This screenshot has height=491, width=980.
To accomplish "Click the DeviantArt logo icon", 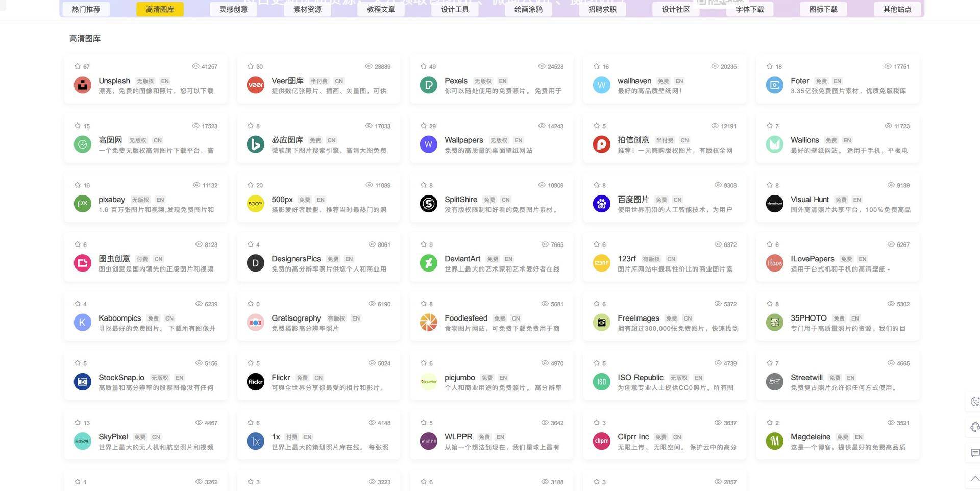I will pos(428,263).
